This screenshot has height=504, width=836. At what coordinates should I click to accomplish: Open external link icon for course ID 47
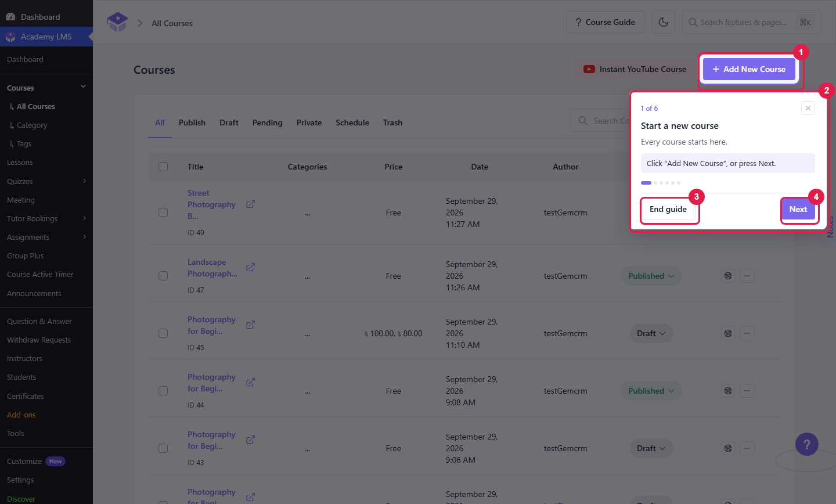click(250, 268)
